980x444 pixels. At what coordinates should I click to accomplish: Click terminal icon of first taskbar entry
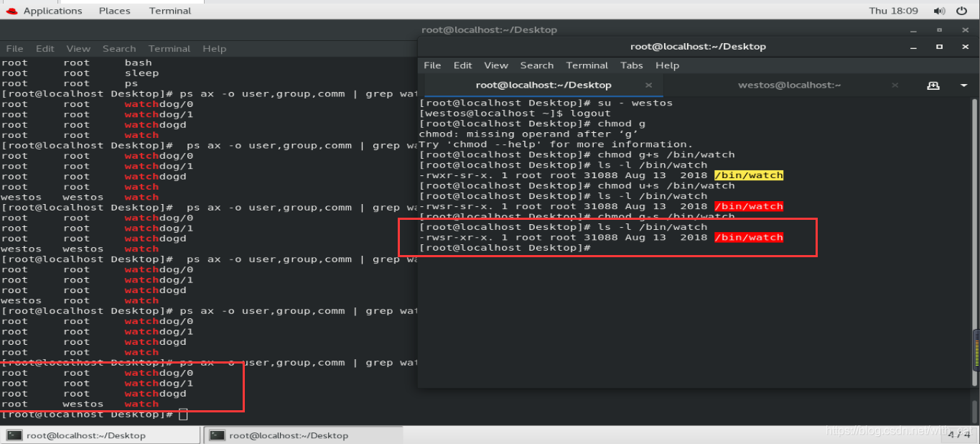coord(16,435)
